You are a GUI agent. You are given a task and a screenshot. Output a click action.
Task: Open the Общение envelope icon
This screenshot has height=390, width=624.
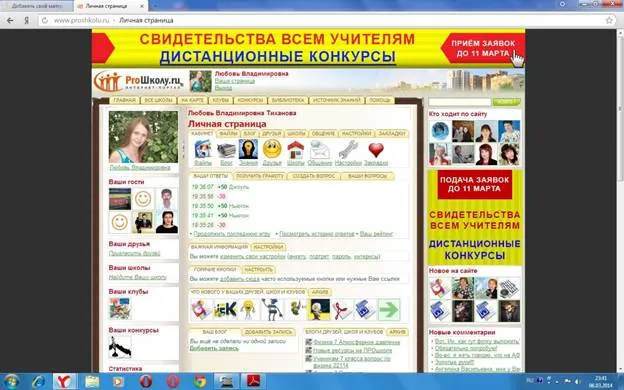point(320,150)
